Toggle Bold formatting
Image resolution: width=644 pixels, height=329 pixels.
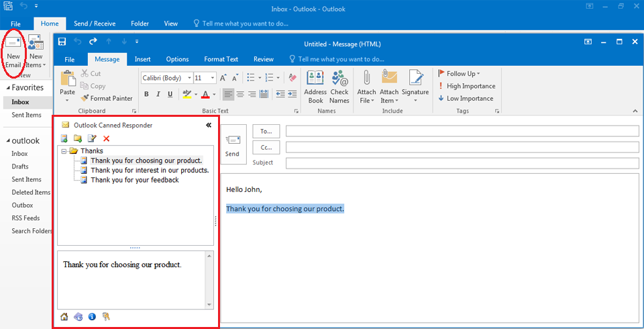pyautogui.click(x=146, y=94)
